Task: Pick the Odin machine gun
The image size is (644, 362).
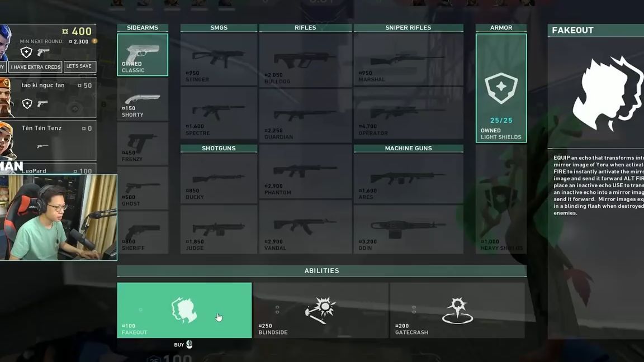Action: coord(408,227)
